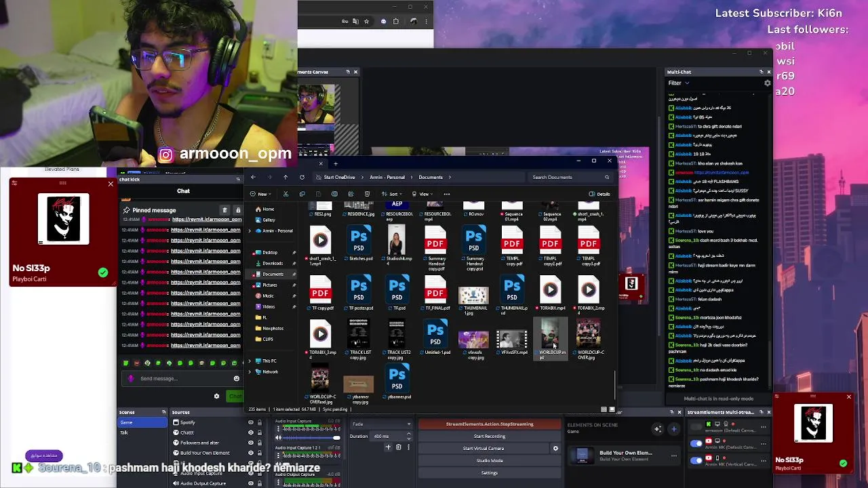Select the WORLDCUP-COVER.jpg thumbnail
This screenshot has width=868, height=488.
(x=589, y=338)
